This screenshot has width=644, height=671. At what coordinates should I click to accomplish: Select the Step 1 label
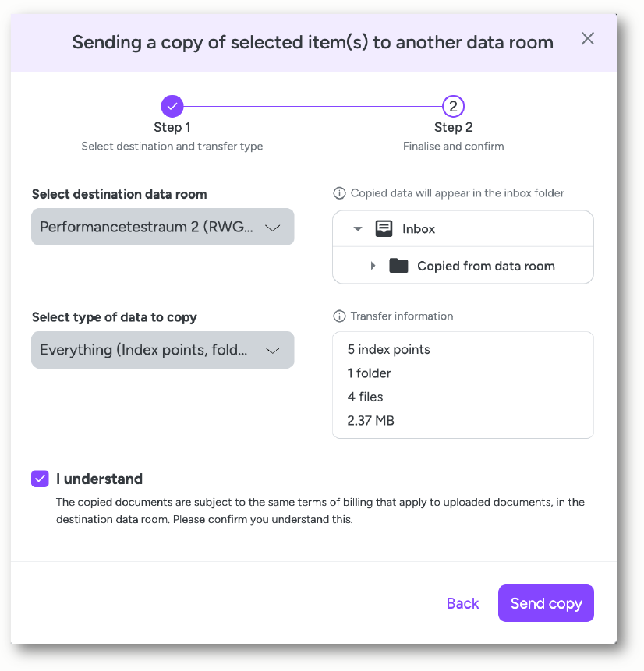coord(172,127)
